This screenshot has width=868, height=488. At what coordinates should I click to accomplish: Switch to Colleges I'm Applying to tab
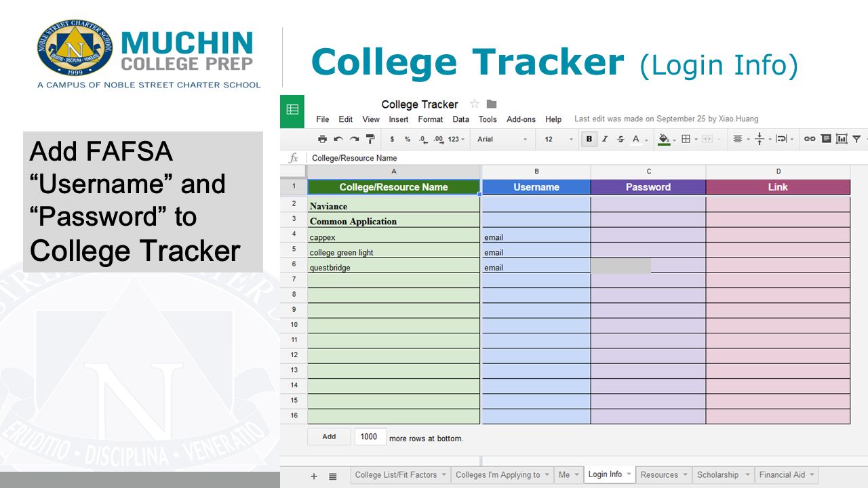coord(502,475)
